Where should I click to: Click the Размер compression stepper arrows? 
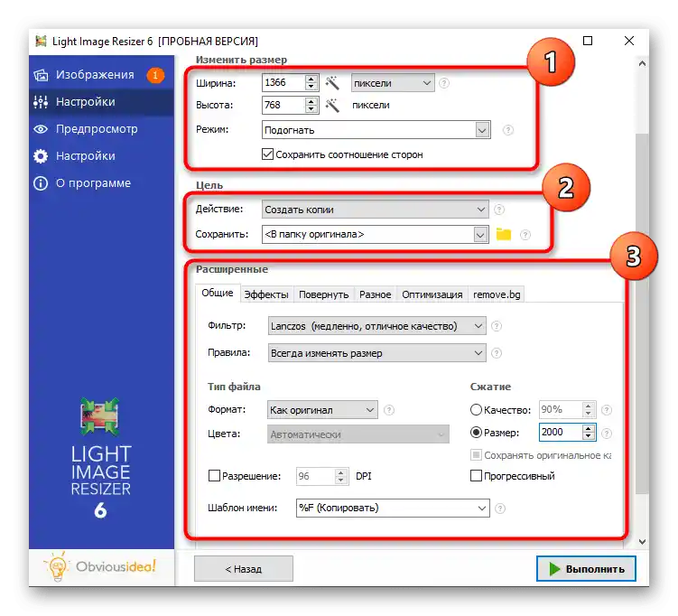point(588,432)
